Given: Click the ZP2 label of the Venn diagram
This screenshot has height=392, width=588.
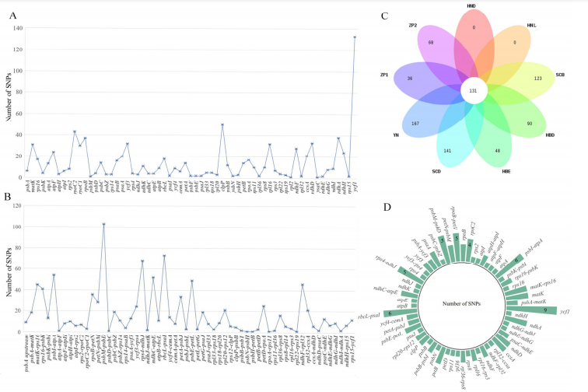Looking at the screenshot, I should tap(412, 26).
